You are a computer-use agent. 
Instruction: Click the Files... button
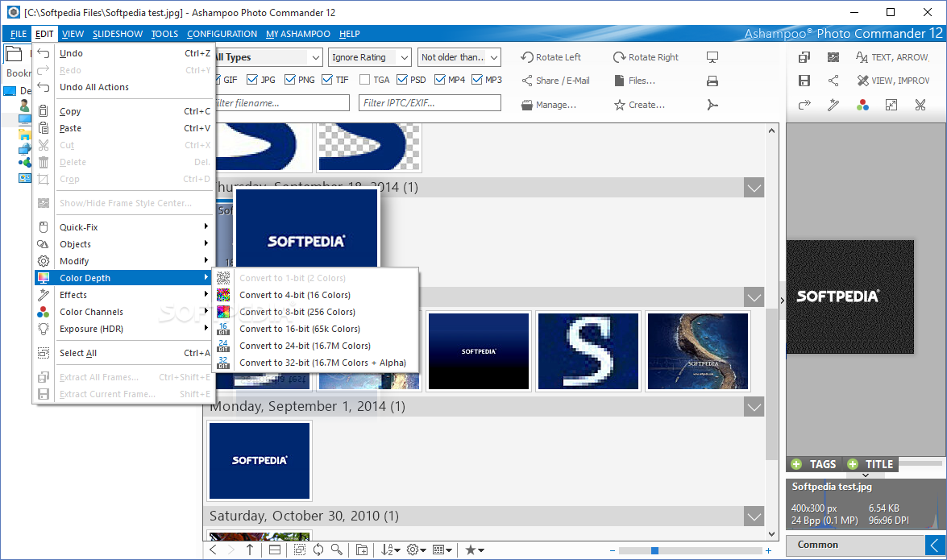pyautogui.click(x=635, y=81)
